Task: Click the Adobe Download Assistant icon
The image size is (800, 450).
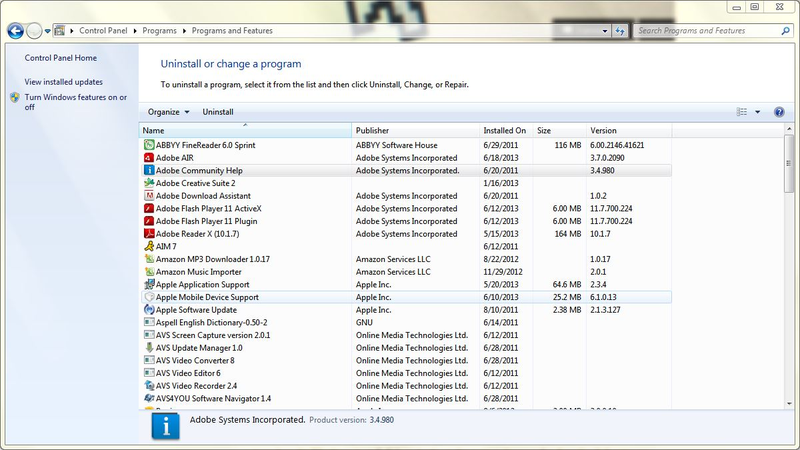Action: click(149, 195)
